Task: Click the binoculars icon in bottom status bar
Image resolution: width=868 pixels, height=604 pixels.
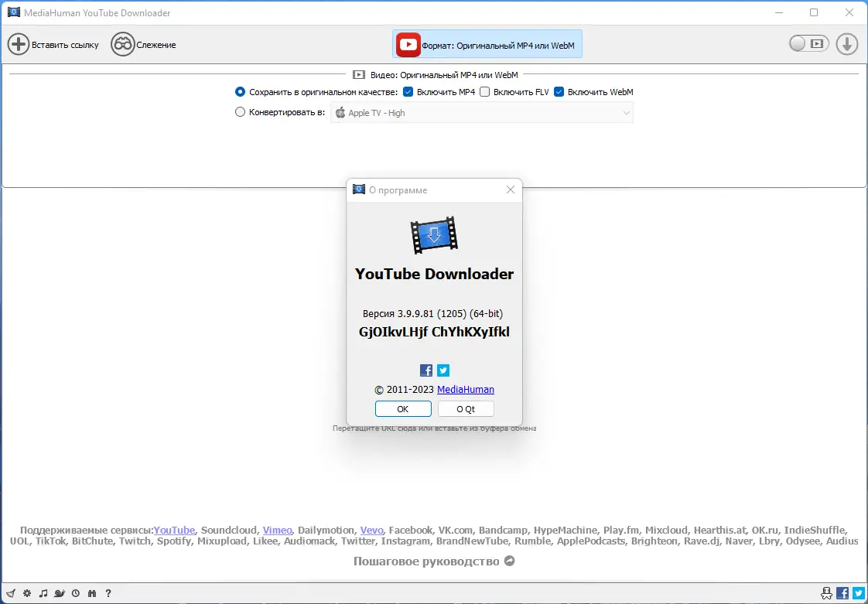Action: click(92, 593)
